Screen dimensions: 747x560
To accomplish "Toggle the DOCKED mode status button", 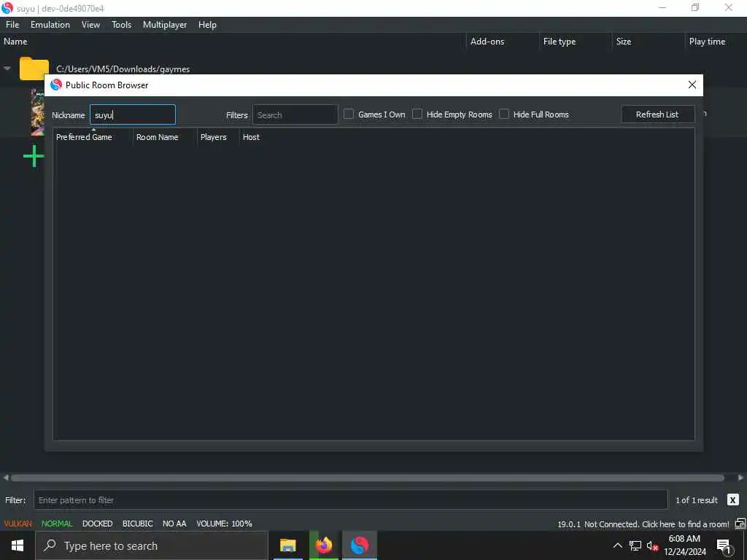I will coord(97,524).
